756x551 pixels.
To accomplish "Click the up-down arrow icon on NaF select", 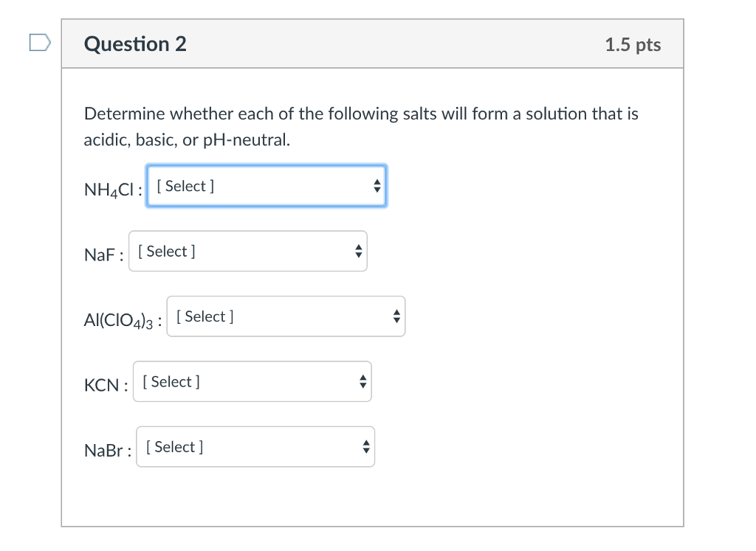I will pyautogui.click(x=359, y=251).
